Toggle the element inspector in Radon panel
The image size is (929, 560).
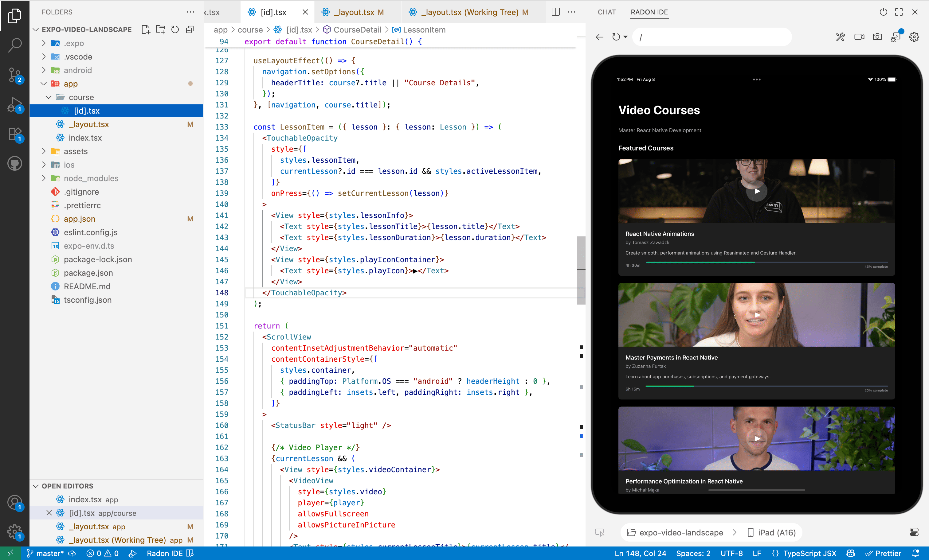coord(599,532)
